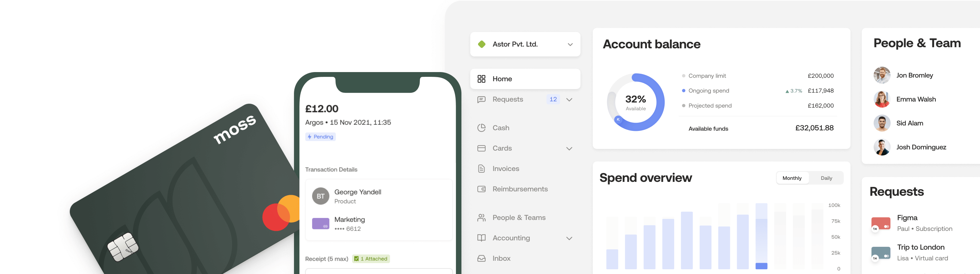Expand the Accounting submenu chevron
980x274 pixels.
pyautogui.click(x=569, y=238)
